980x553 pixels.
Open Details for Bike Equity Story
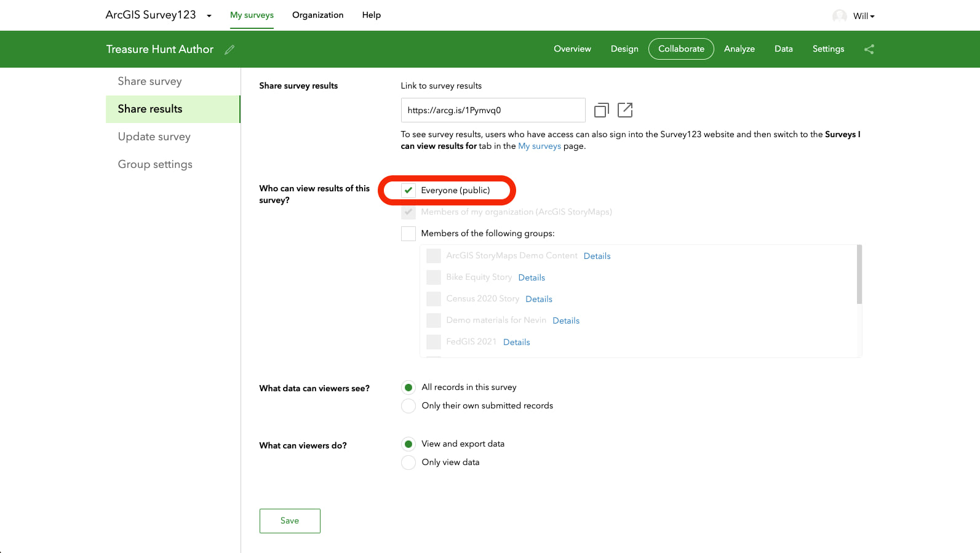[x=532, y=277]
